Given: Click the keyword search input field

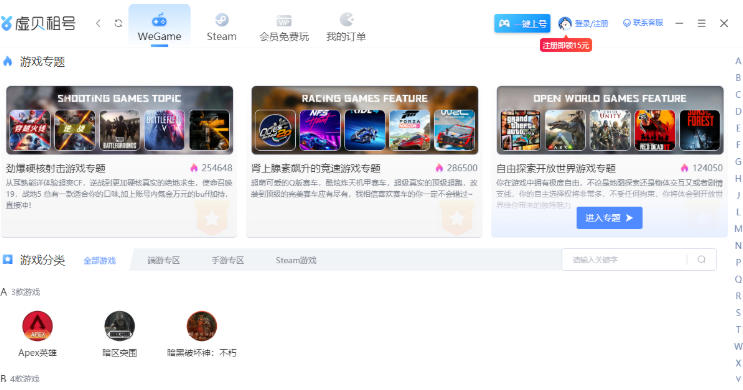Looking at the screenshot, I should tap(625, 260).
